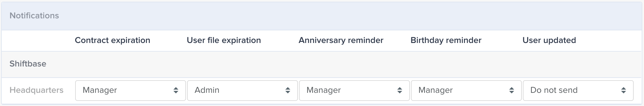The height and width of the screenshot is (106, 644).
Task: Click the up-down arrows beside Admin
Action: pos(288,91)
